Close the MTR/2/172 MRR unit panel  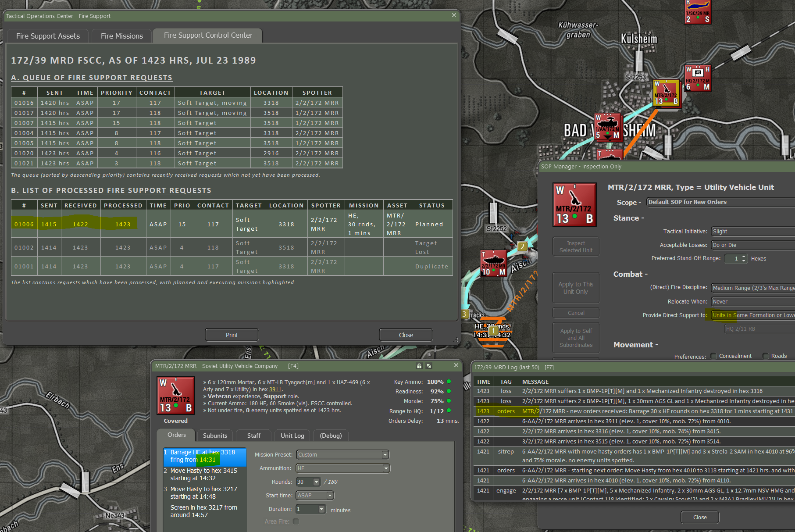pyautogui.click(x=456, y=365)
